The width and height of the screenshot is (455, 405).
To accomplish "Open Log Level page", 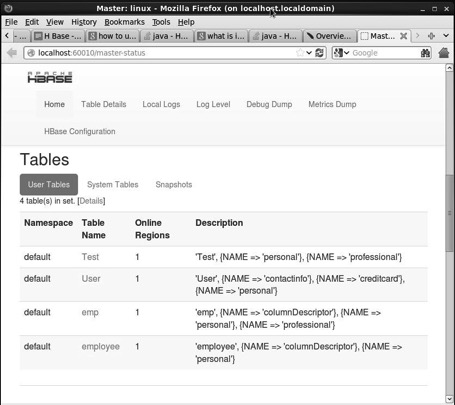I will 213,104.
